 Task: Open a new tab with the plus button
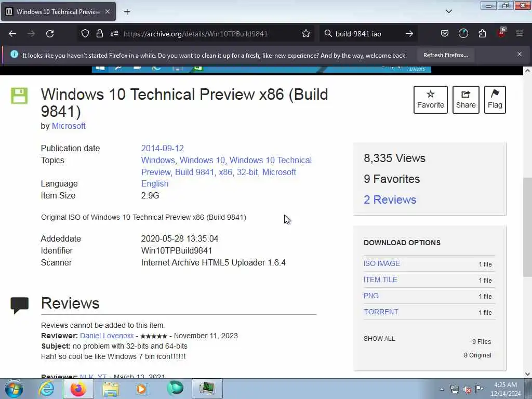coord(127,12)
